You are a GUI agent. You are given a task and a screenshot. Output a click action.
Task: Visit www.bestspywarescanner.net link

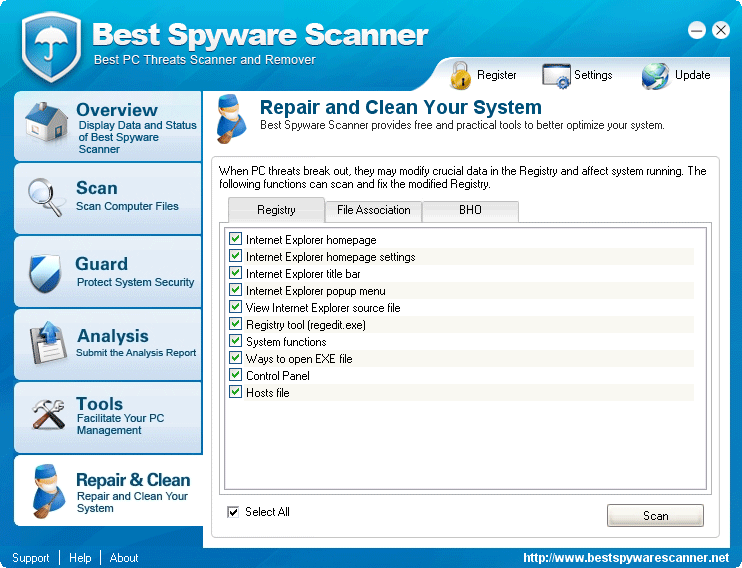click(x=626, y=558)
